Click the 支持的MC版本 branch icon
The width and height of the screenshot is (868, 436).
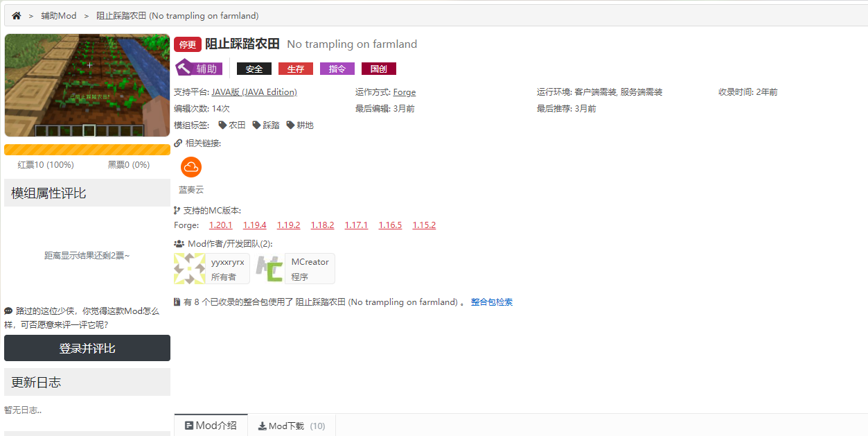click(177, 210)
